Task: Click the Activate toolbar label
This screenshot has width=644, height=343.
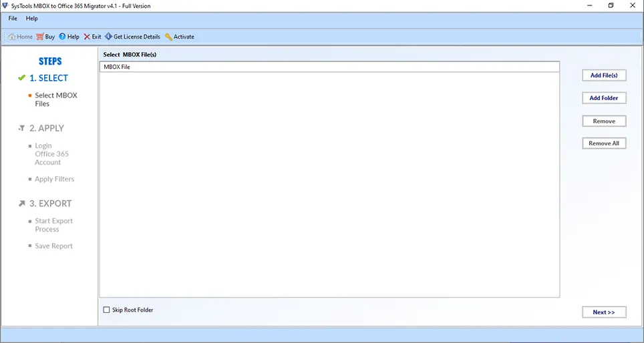Action: pos(184,37)
